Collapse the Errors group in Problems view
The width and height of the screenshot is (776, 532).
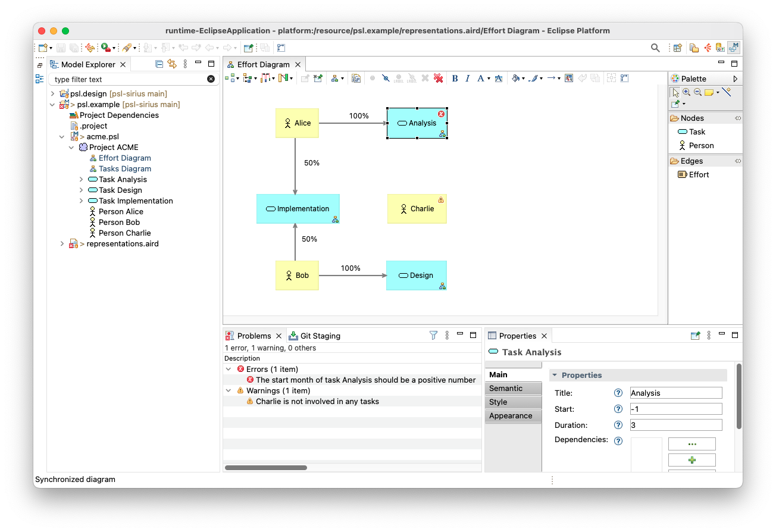[x=229, y=370]
